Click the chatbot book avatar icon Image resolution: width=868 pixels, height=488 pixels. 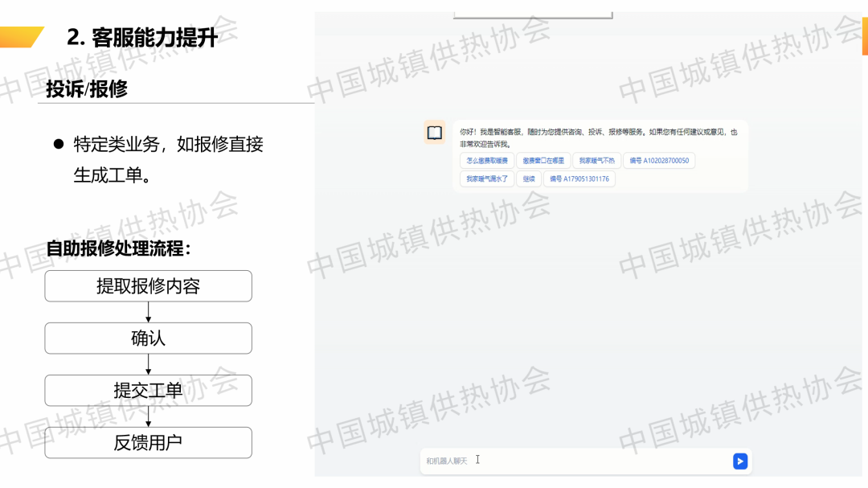pos(434,133)
